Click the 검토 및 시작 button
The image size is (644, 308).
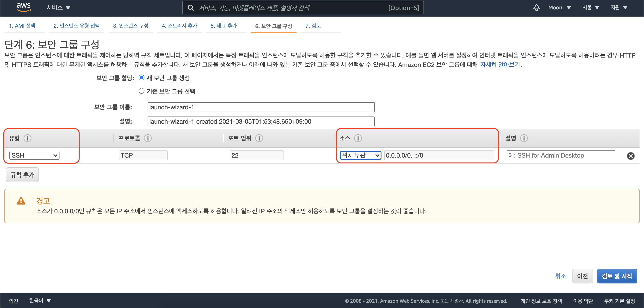tap(616, 276)
